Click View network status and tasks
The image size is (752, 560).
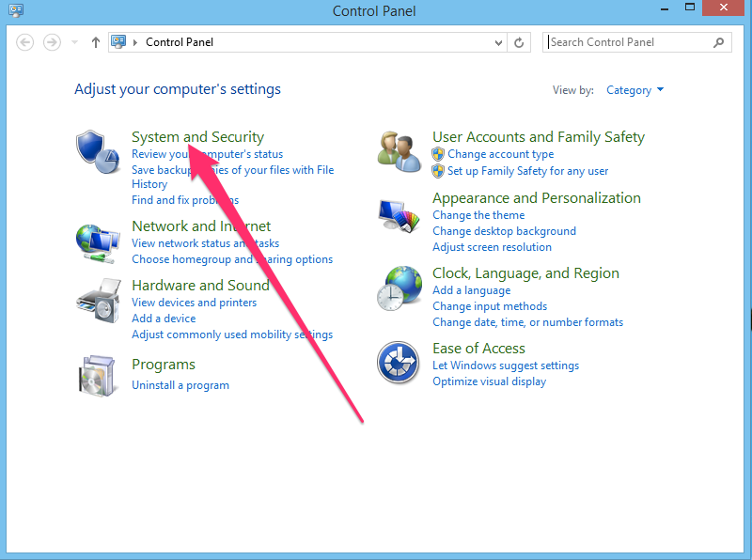(205, 243)
